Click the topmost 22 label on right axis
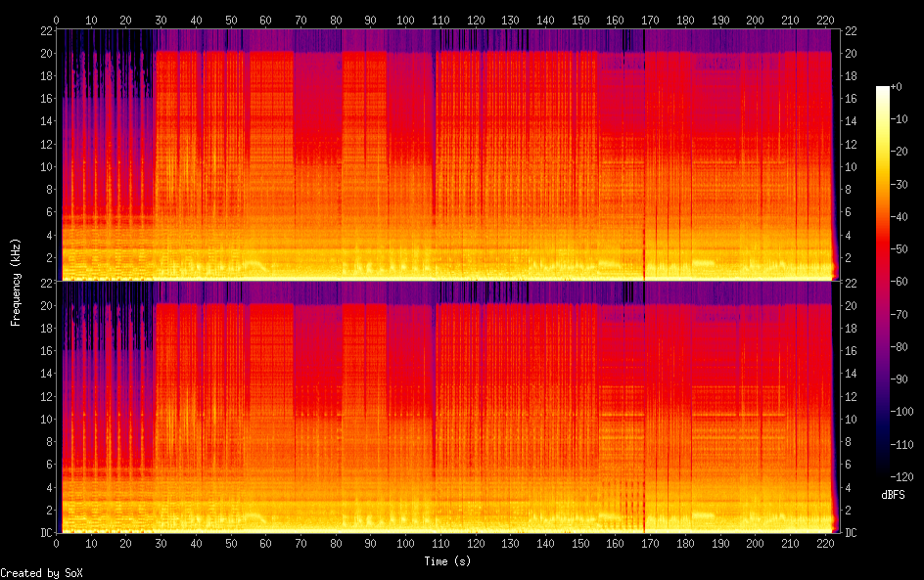 tap(851, 29)
